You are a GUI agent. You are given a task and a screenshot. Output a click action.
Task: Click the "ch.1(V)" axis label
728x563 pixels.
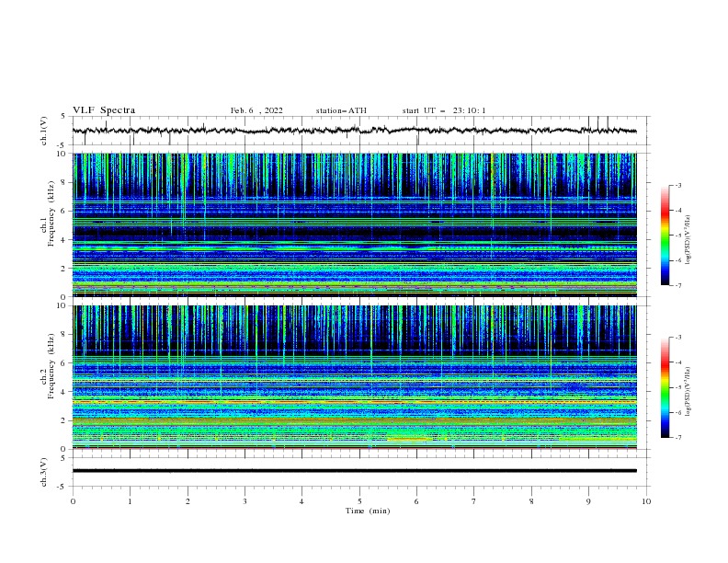44,131
